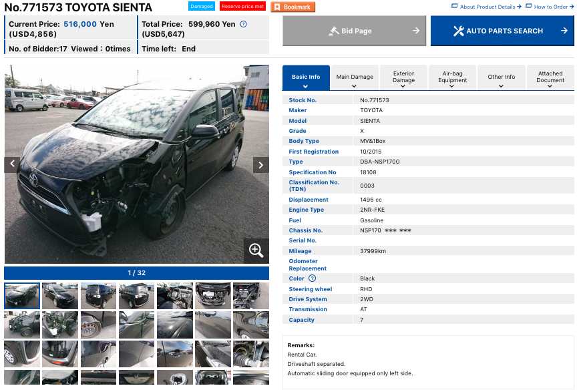Open the Attached Document tab
The width and height of the screenshot is (577, 392).
pos(550,77)
